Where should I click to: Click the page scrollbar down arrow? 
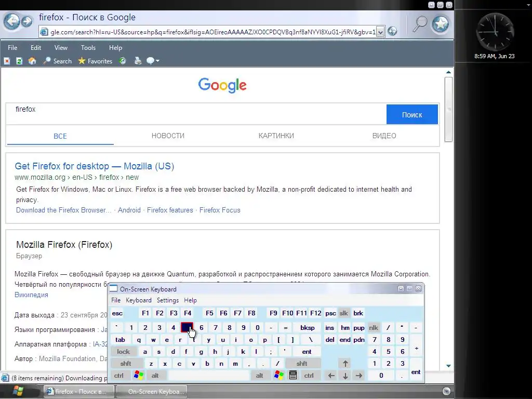[448, 366]
